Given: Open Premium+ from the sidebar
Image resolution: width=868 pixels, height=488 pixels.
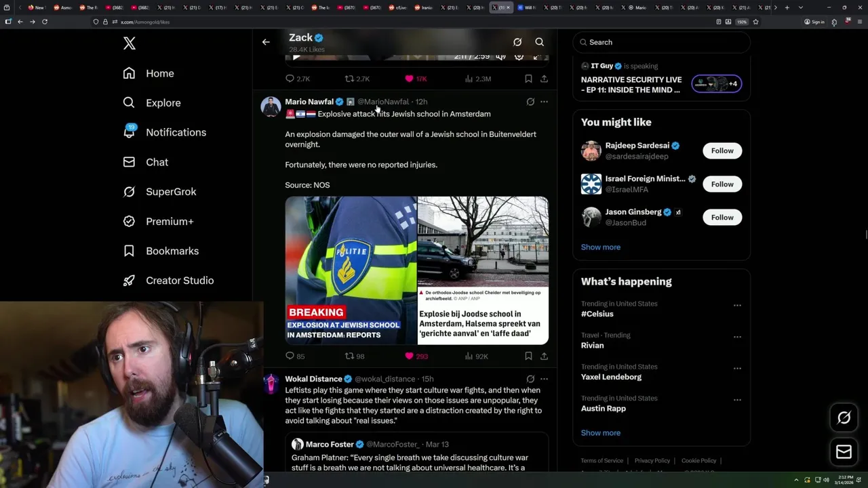Looking at the screenshot, I should click(159, 221).
